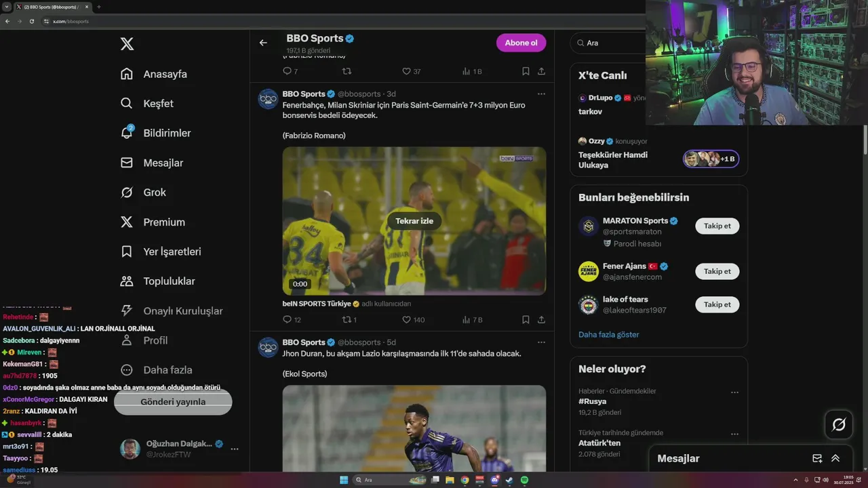
Task: Open browser tab list dropdown
Action: [6, 7]
